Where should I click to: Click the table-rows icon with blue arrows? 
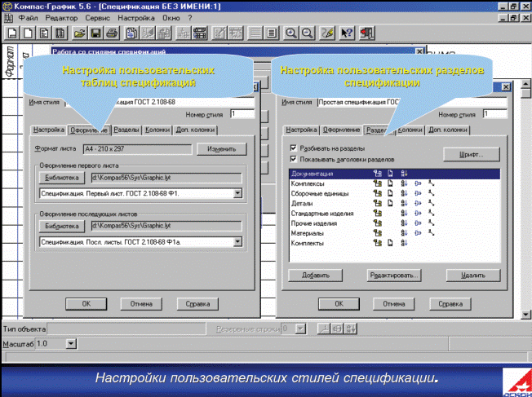click(199, 33)
